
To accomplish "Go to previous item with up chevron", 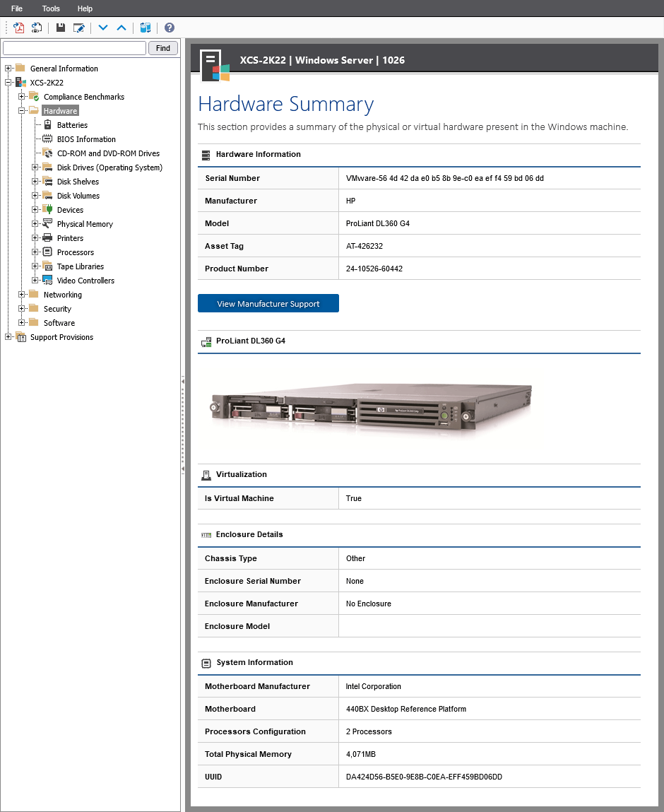I will [x=121, y=28].
